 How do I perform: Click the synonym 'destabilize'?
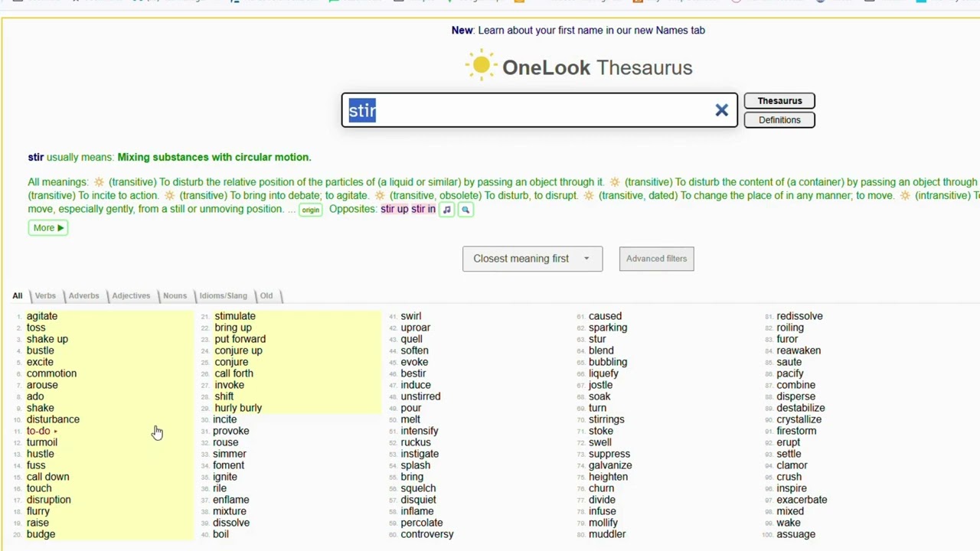801,408
